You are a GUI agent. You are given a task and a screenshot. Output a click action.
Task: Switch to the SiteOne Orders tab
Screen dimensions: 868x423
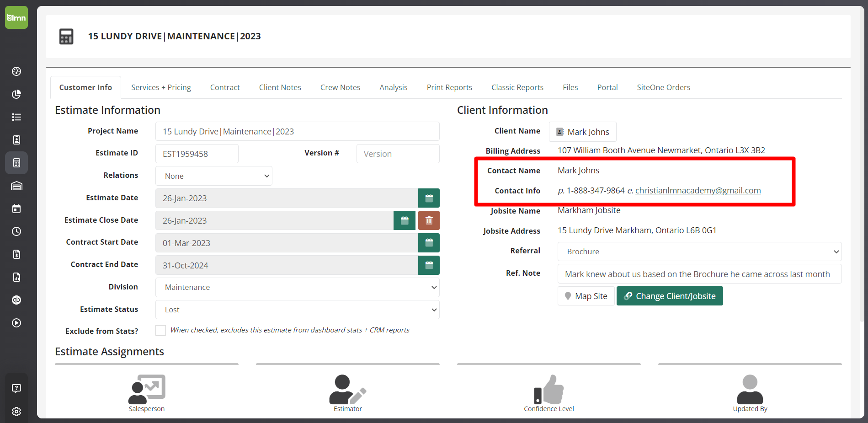pyautogui.click(x=664, y=87)
